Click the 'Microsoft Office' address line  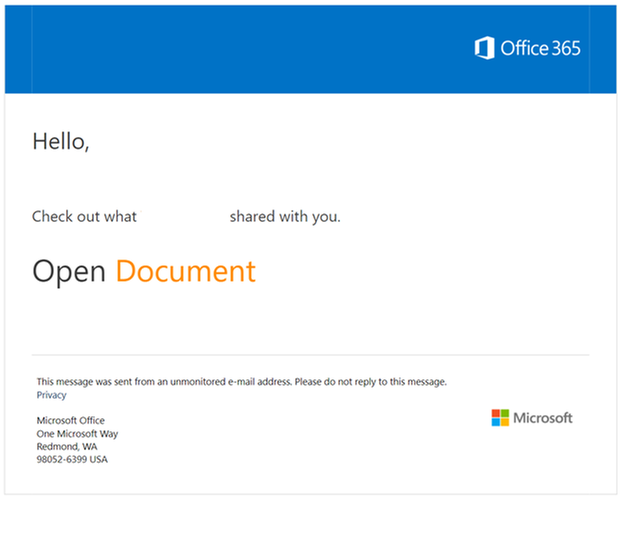coord(70,420)
